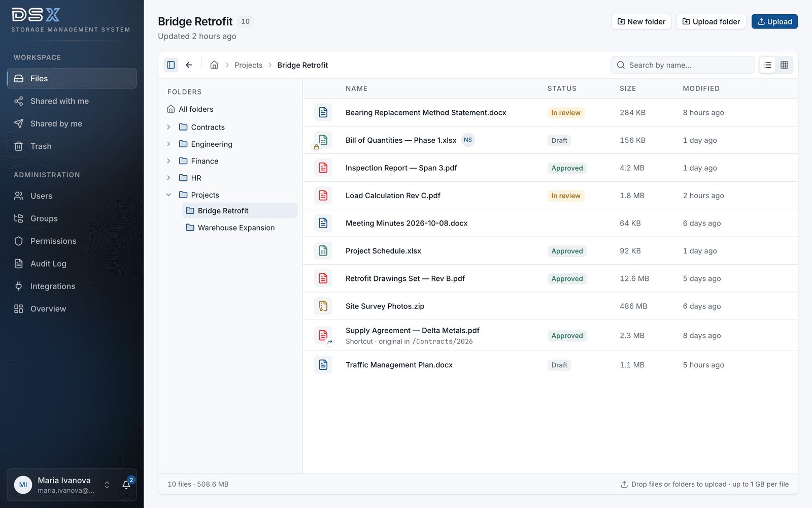Click the NS user badge on Bill of Quantities
Screen dimensions: 812x508
[468, 140]
